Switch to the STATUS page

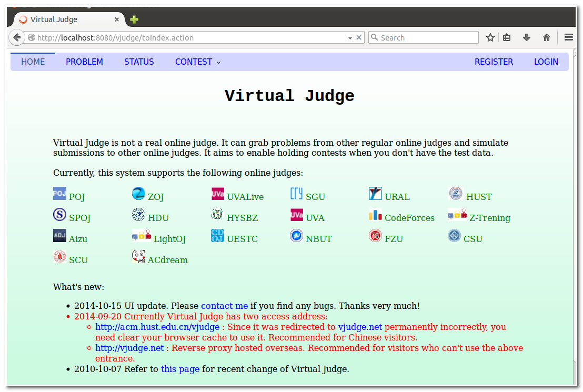coord(139,62)
